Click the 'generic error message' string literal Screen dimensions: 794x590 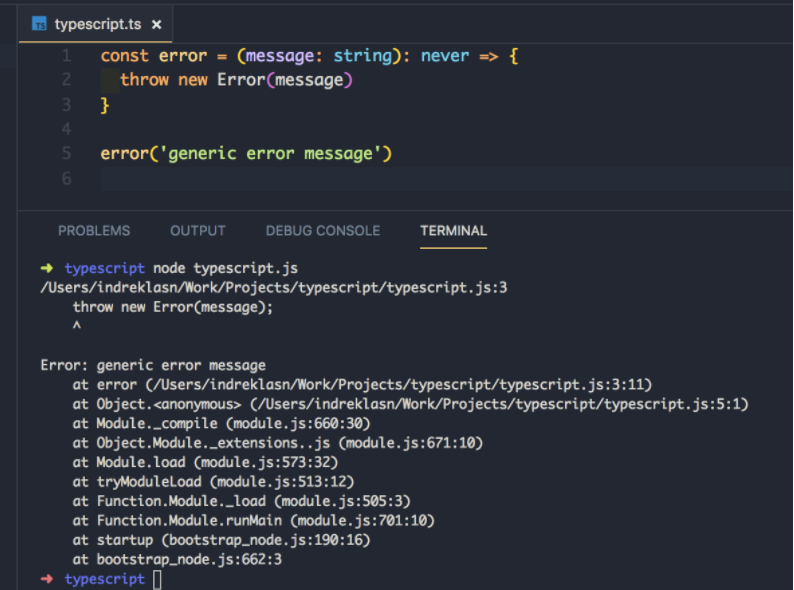tap(270, 153)
